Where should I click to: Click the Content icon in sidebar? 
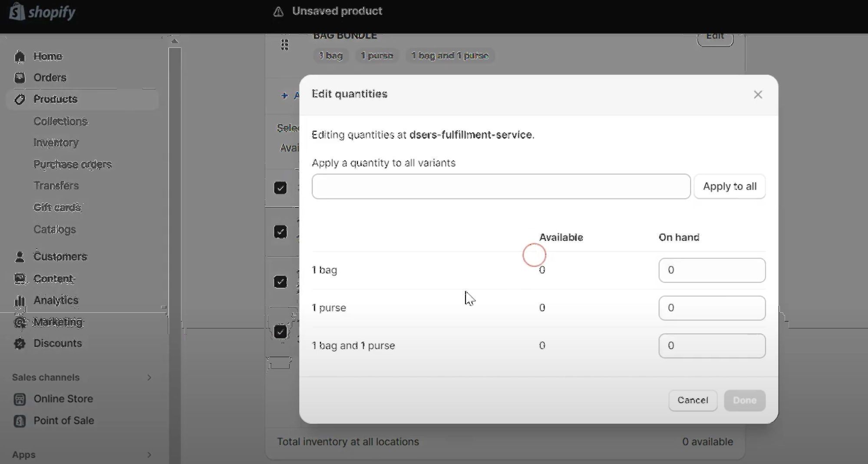20,278
